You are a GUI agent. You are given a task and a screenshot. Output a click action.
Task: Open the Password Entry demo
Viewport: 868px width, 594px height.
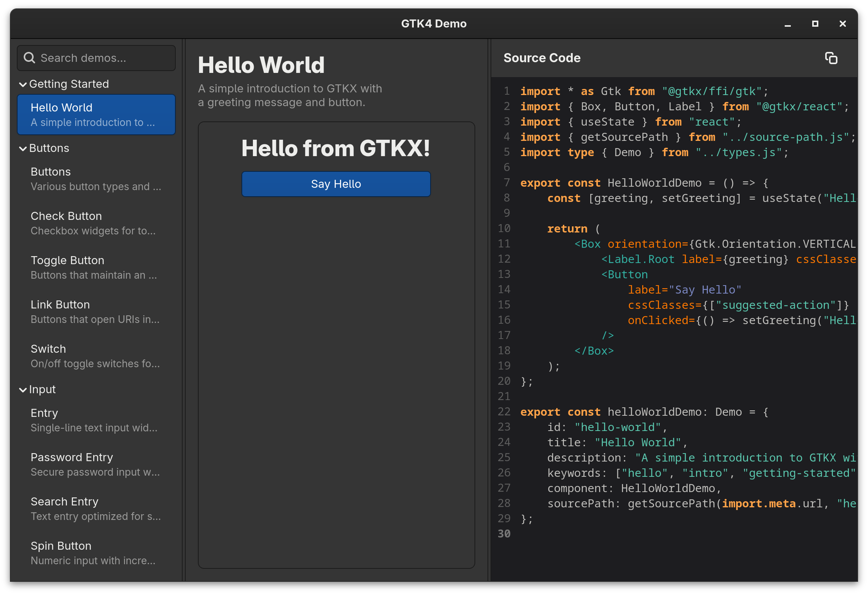(x=96, y=464)
